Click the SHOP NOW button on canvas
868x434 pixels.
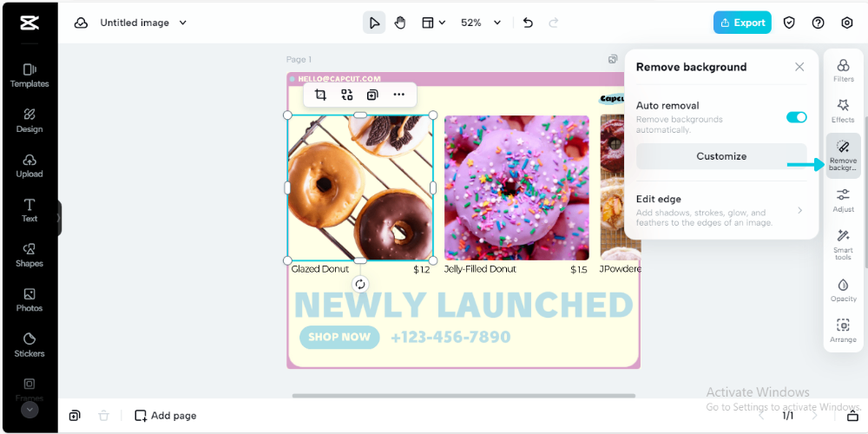pyautogui.click(x=339, y=337)
